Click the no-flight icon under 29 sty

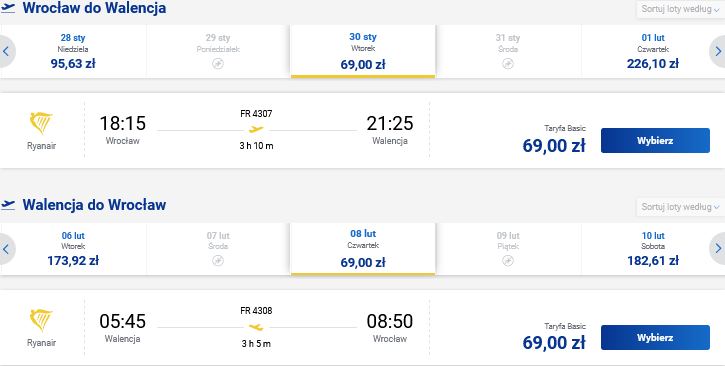coord(218,64)
